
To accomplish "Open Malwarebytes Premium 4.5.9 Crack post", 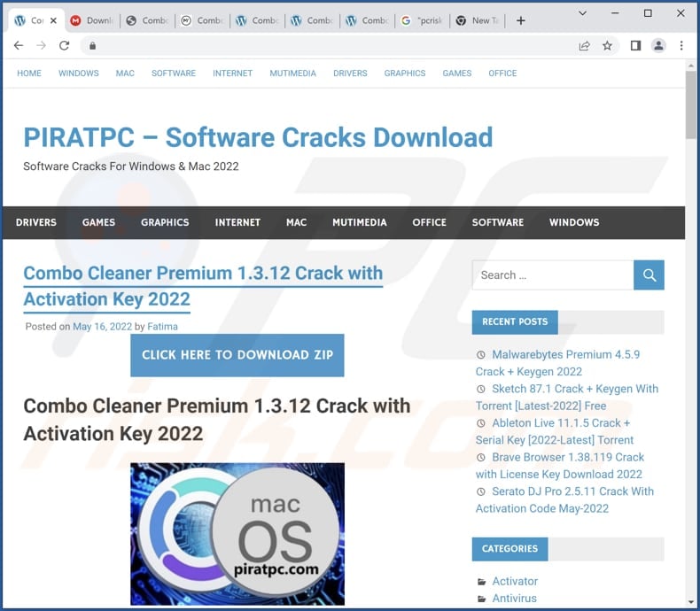I will click(558, 363).
